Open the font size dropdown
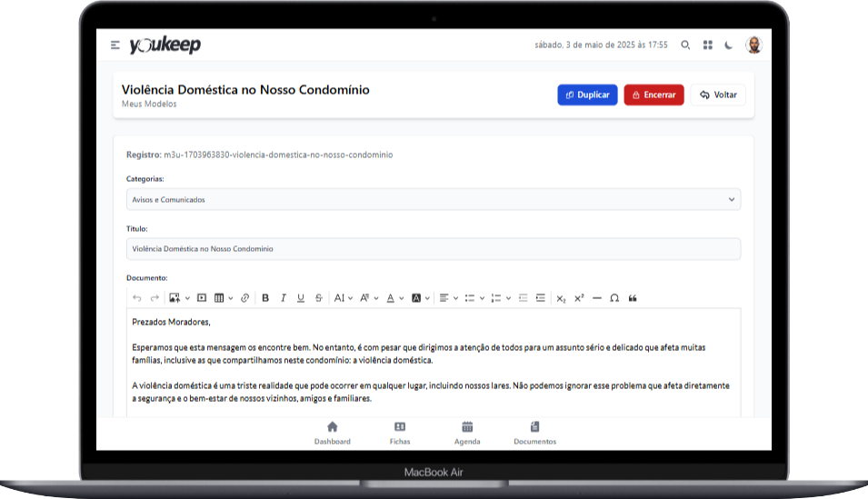The image size is (868, 499). click(x=344, y=298)
